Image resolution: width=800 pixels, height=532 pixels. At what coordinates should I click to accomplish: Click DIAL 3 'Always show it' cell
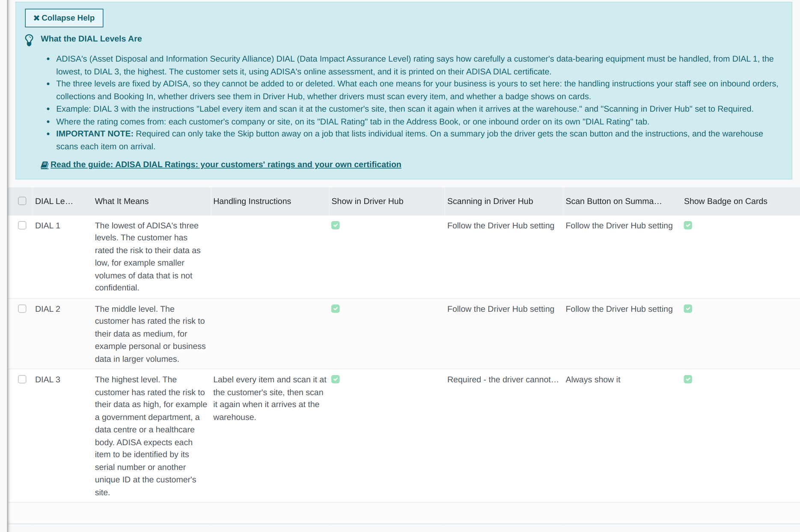(x=593, y=380)
